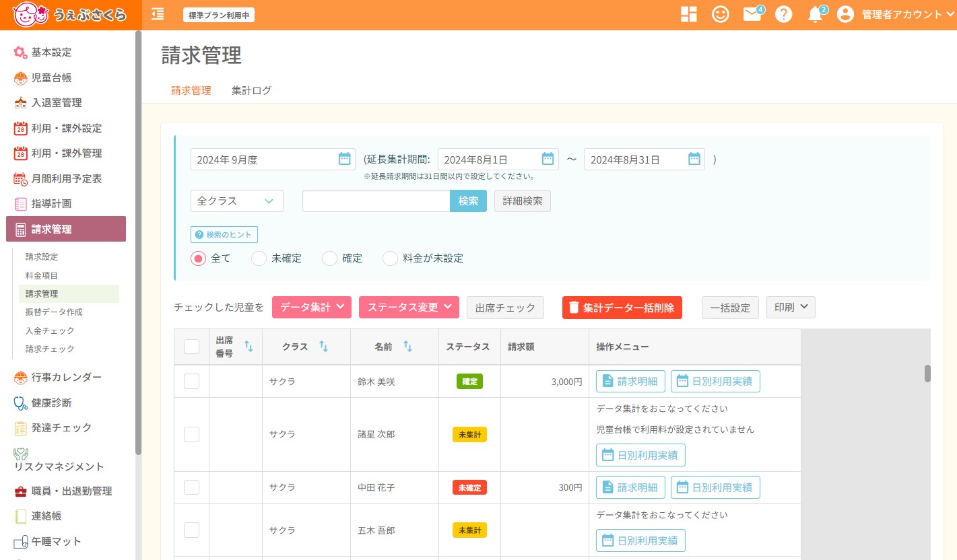
Task: Open 日別利用実績 for 五木 吾郎
Action: 640,540
